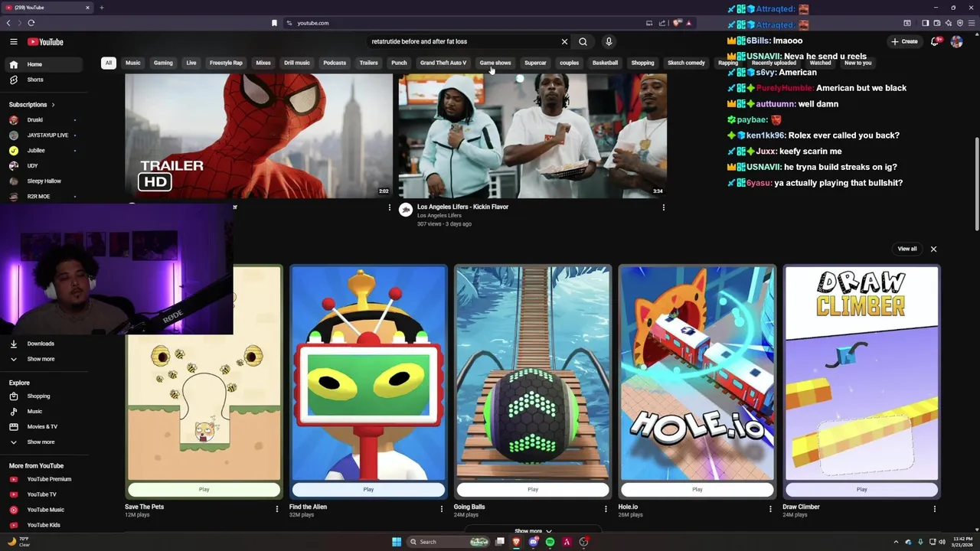Open options for Kickin Flavor video
Viewport: 980px width, 551px height.
(x=663, y=207)
